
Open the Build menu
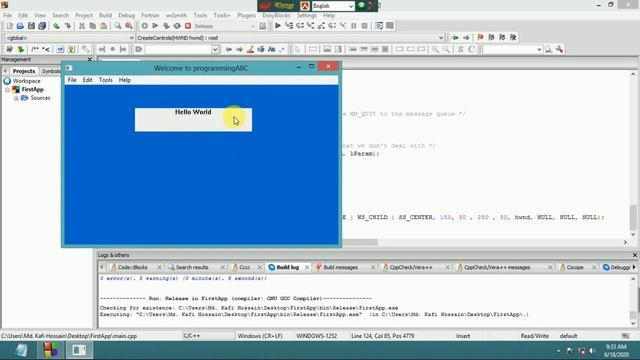coord(105,15)
